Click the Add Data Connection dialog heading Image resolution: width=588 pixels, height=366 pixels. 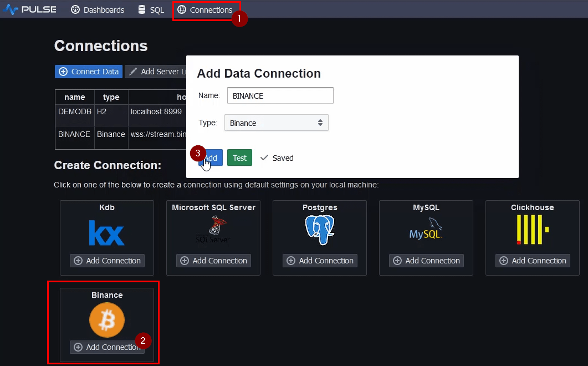[259, 73]
